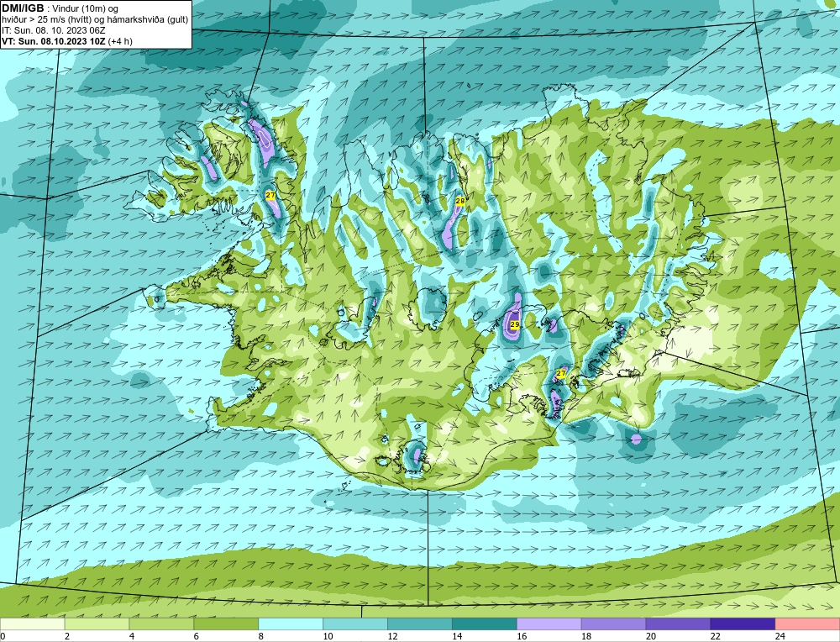Click the legend scale number 14

tap(457, 636)
